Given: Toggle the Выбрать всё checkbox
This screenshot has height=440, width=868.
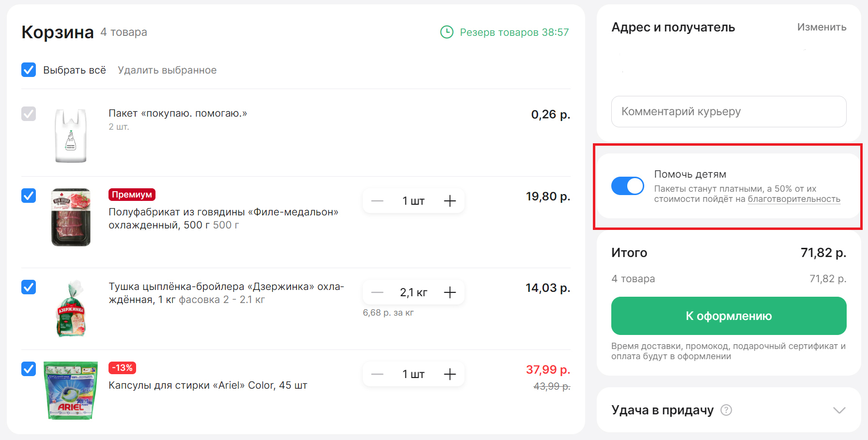Looking at the screenshot, I should (29, 70).
